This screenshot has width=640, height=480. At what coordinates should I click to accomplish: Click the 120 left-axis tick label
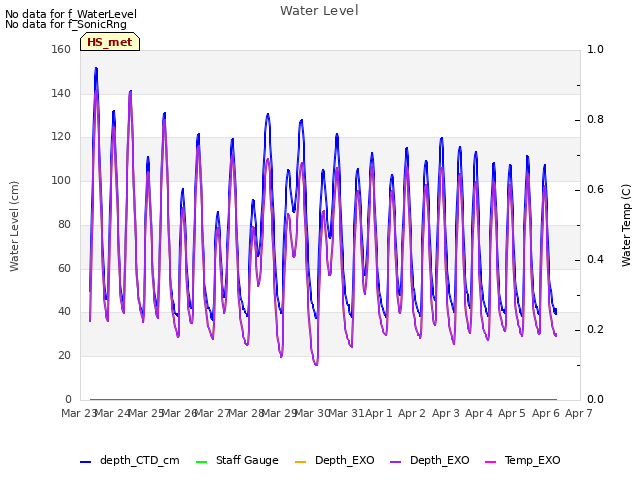[x=61, y=137]
